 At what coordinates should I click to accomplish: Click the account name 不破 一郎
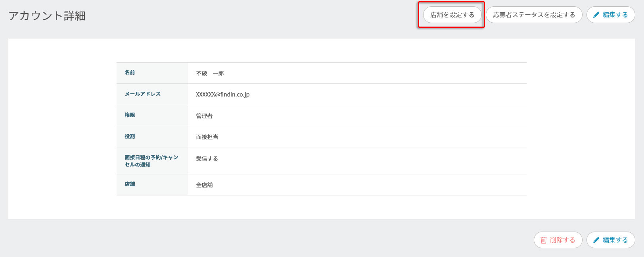pos(210,73)
